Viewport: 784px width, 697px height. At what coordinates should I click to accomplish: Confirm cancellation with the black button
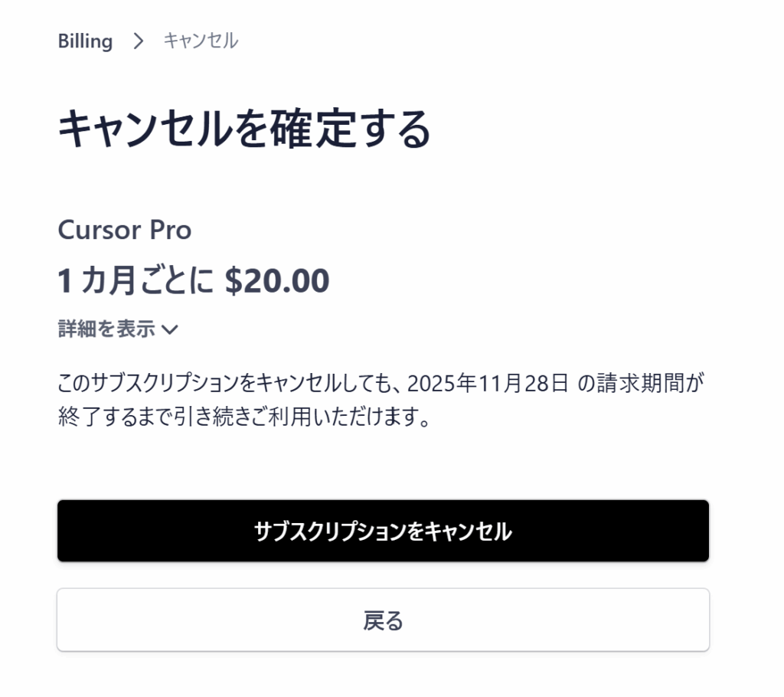pyautogui.click(x=383, y=529)
